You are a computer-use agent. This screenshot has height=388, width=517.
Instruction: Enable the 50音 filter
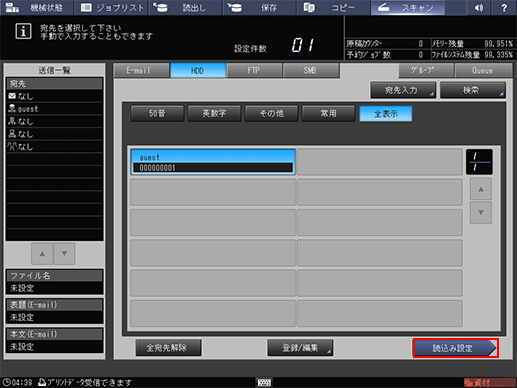coord(157,114)
